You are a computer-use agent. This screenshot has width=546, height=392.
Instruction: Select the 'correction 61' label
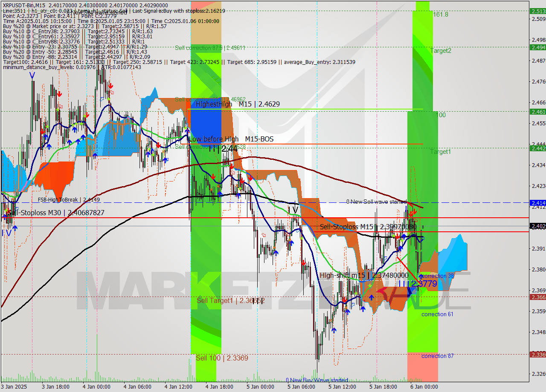coord(437,314)
